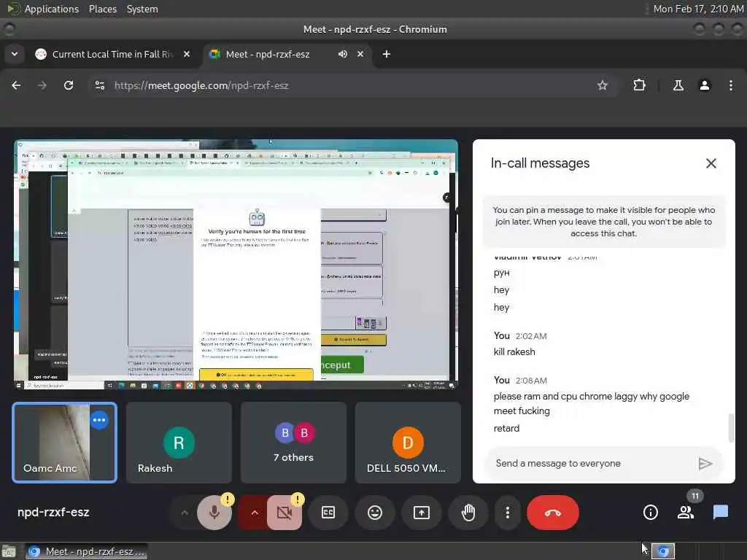Open the emoji reactions button

click(x=375, y=513)
